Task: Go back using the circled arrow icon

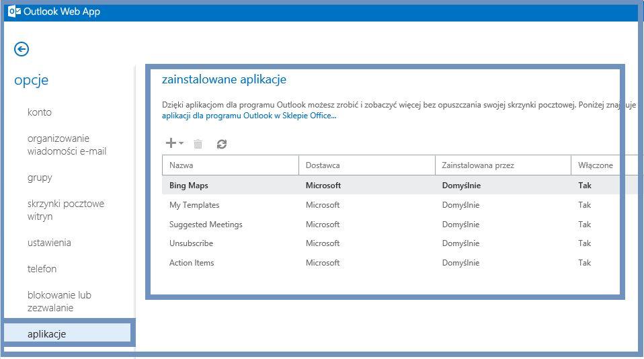Action: (22, 49)
